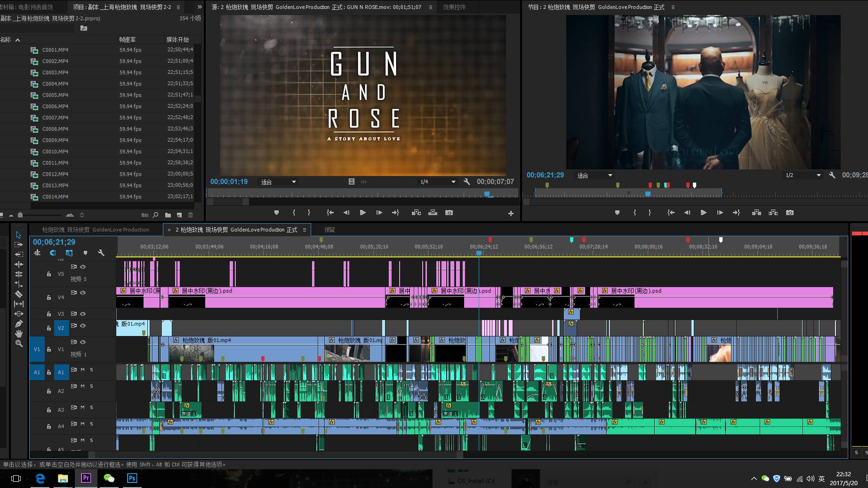
Task: Step back one frame in Source monitor
Action: tap(346, 213)
